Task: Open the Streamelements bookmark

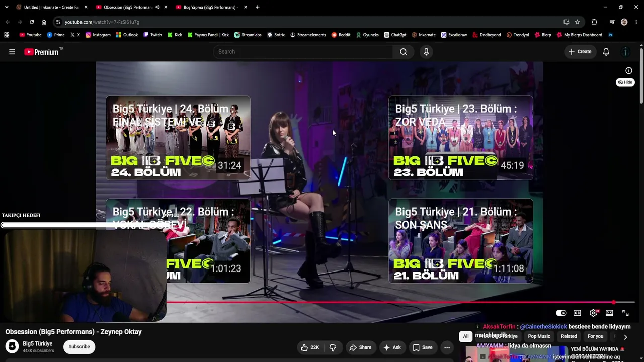Action: 308,35
